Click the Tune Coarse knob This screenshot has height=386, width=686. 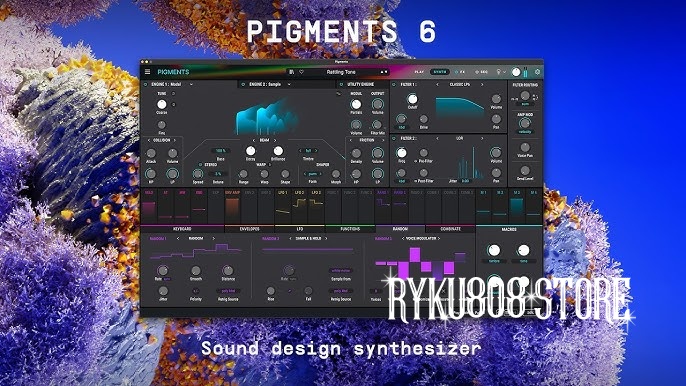tap(162, 104)
